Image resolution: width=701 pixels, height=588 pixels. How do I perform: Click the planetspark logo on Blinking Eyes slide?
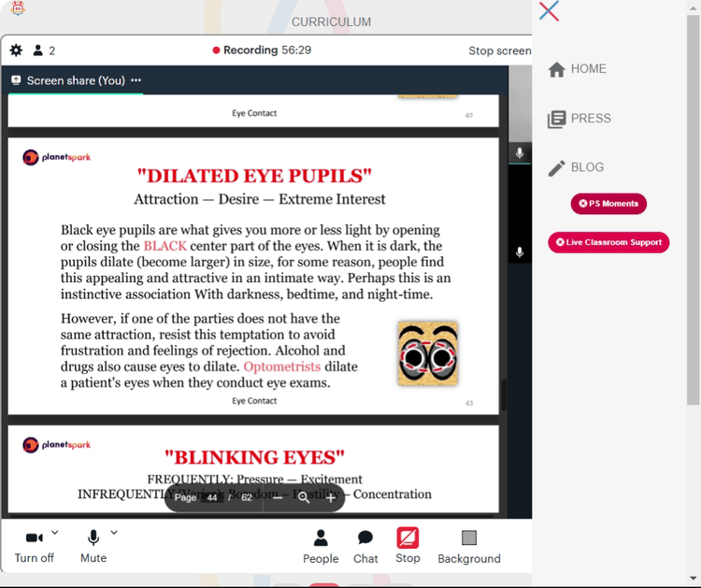(x=56, y=444)
